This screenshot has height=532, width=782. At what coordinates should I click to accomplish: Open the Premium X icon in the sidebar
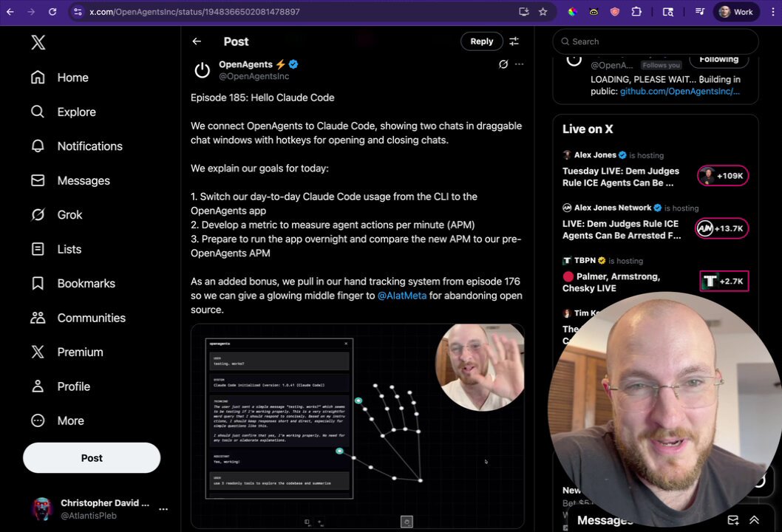38,352
